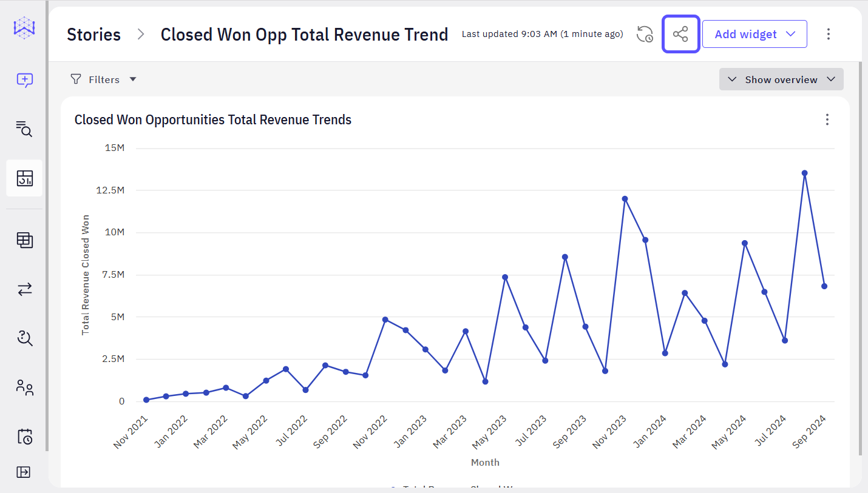Click the Nov 2023 data point
The image size is (868, 493).
click(625, 199)
